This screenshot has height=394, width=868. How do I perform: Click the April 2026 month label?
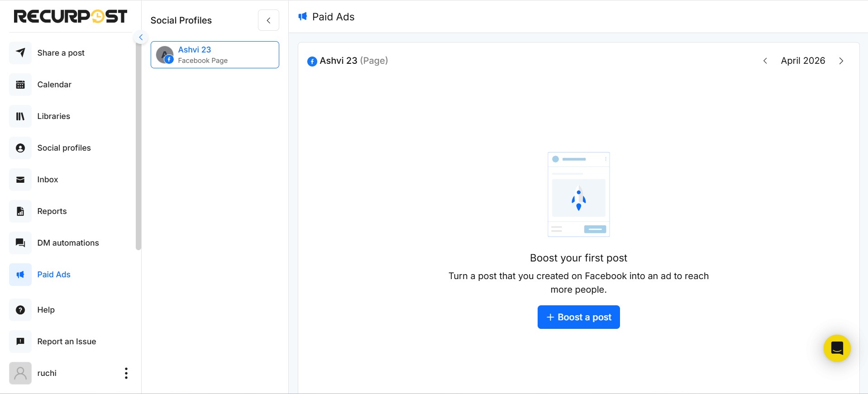pos(803,61)
